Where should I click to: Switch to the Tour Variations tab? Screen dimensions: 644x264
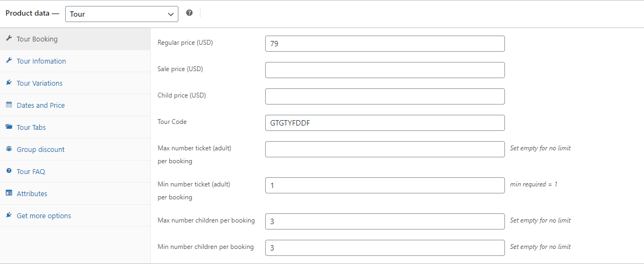click(39, 83)
